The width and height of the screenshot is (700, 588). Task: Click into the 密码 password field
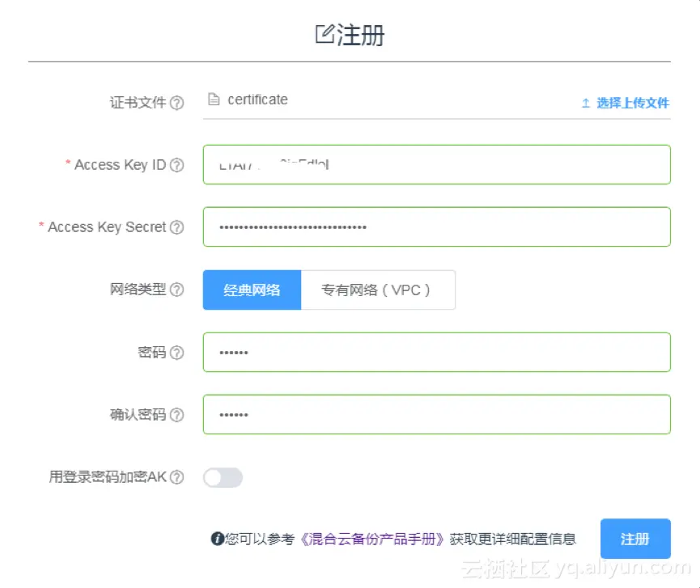pyautogui.click(x=436, y=353)
